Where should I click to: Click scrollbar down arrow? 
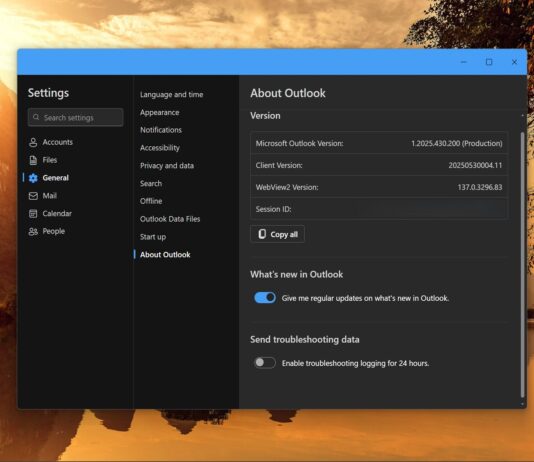tap(522, 404)
